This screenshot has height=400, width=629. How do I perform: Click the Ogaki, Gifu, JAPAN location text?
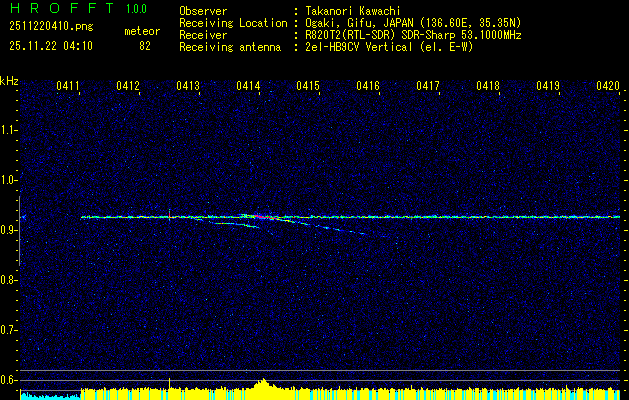click(x=413, y=23)
